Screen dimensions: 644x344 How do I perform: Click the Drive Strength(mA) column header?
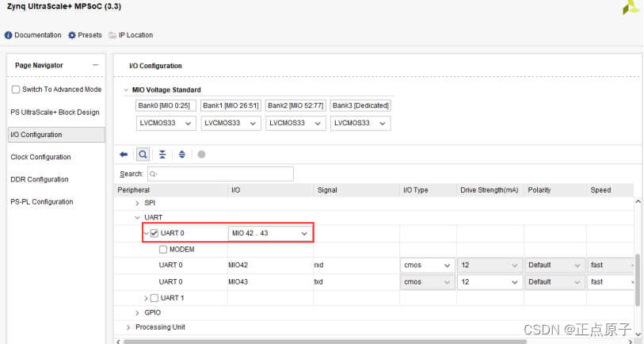pyautogui.click(x=490, y=190)
